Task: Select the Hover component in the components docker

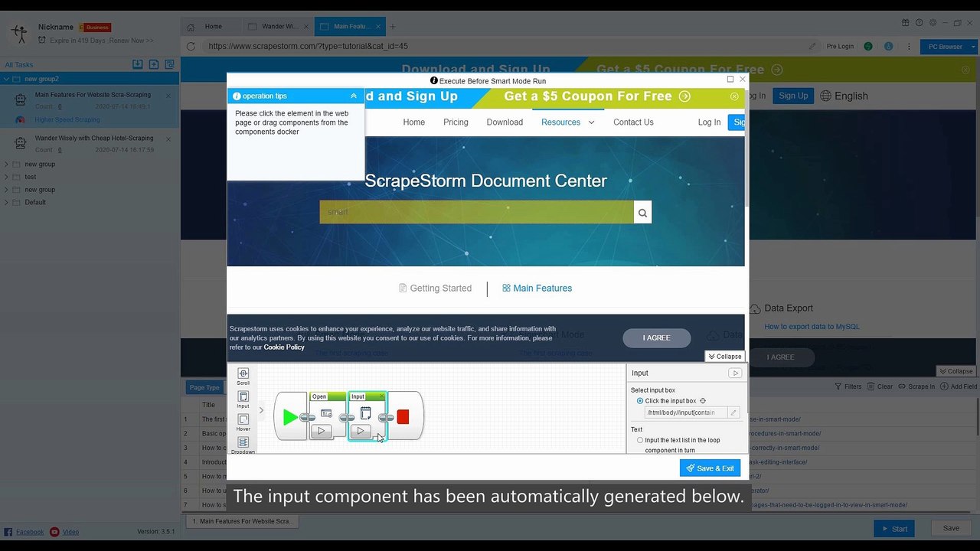Action: (x=243, y=422)
